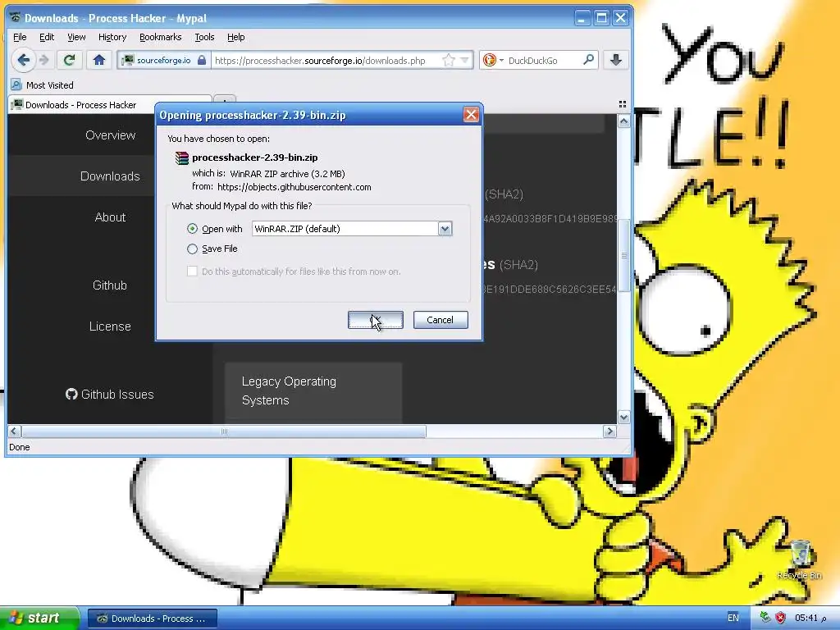Open Github Issues link
Screen dimensions: 840x630
110,395
